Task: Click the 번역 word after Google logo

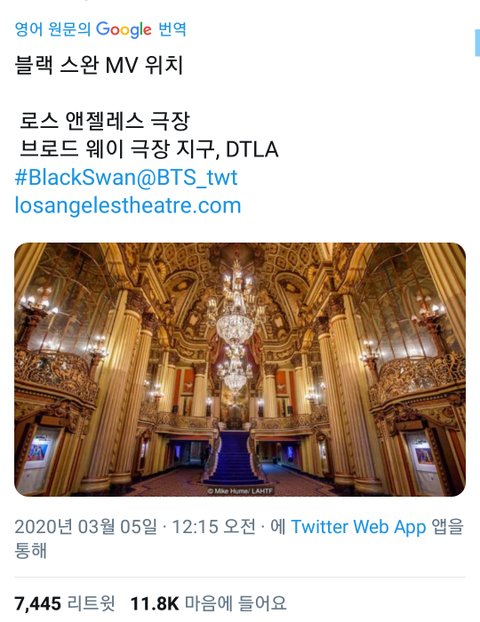Action: coord(172,29)
